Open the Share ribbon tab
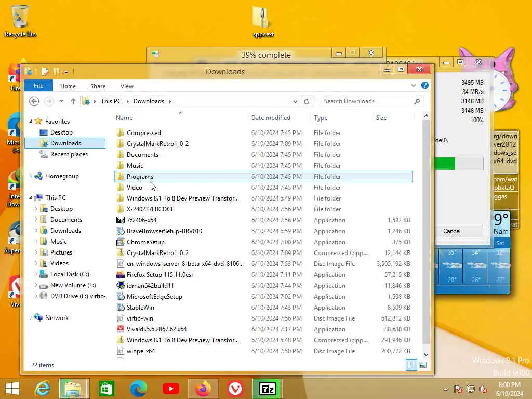532x399 pixels. [98, 86]
